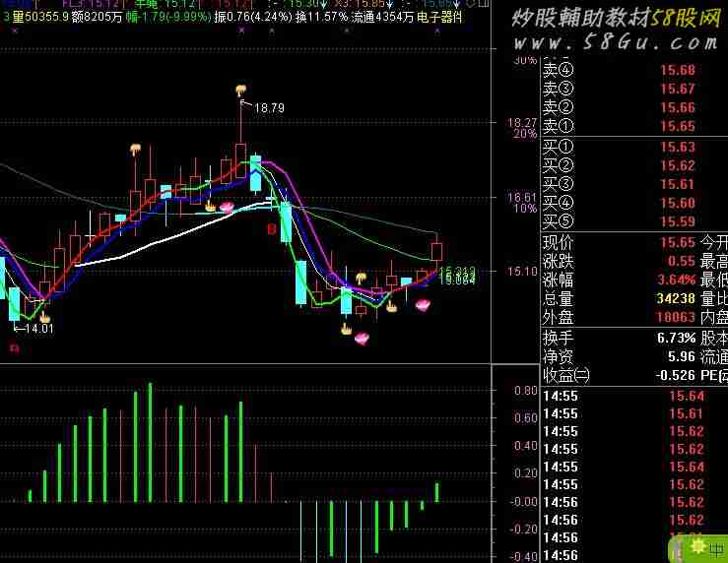Click the 净资 value 5.96
This screenshot has height=563, width=728.
[682, 356]
